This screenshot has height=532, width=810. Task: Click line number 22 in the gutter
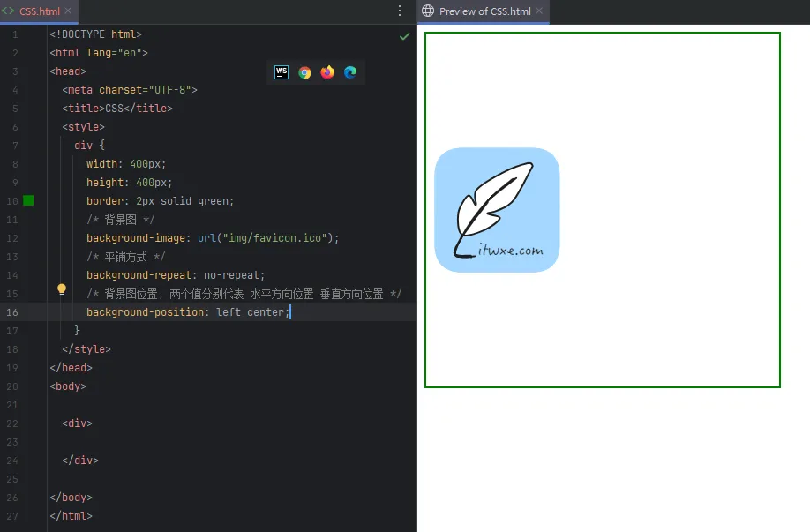point(11,423)
